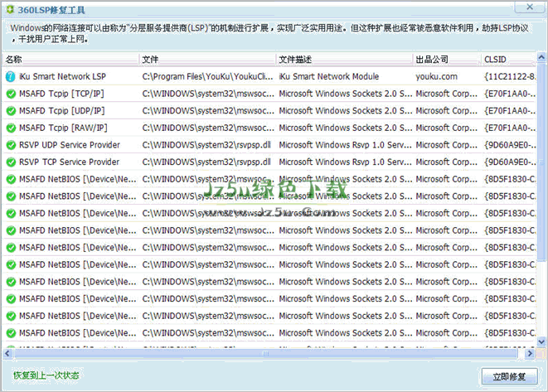Sort the list by the 名称 column header
Image resolution: width=548 pixels, height=392 pixels.
pos(71,60)
